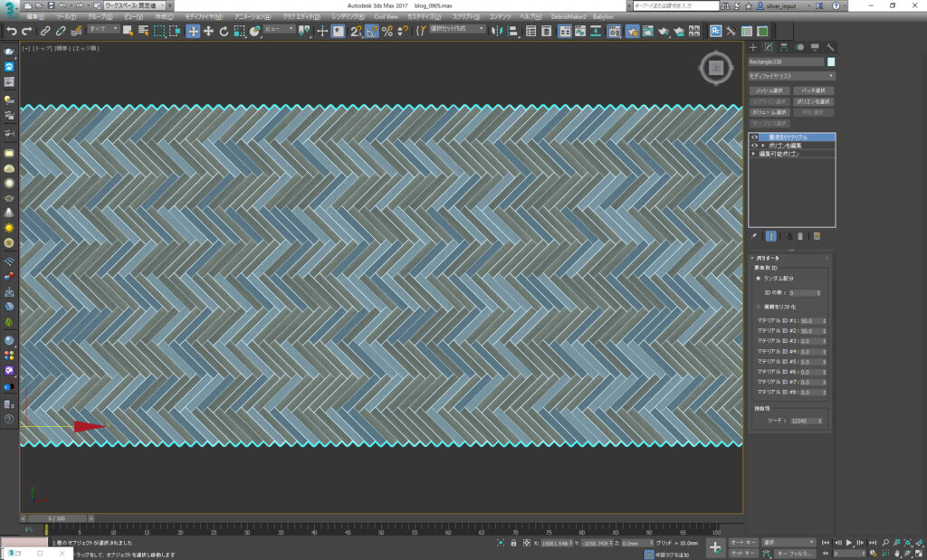
Task: Toggle Angle Snap in toolbar
Action: (x=371, y=31)
